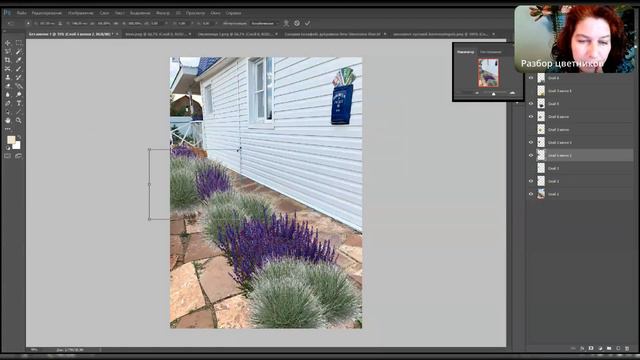Click the background color swatch

(x=17, y=145)
